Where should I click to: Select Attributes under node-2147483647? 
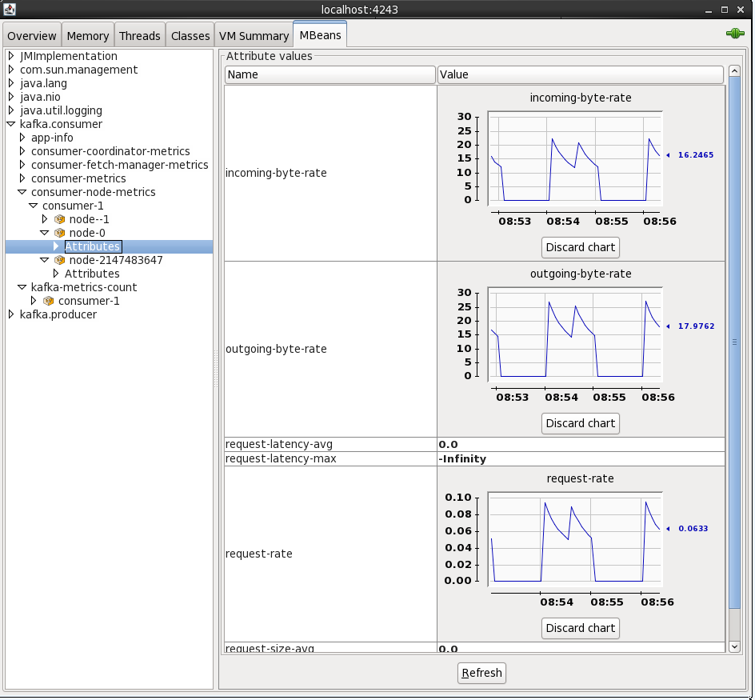click(x=92, y=274)
